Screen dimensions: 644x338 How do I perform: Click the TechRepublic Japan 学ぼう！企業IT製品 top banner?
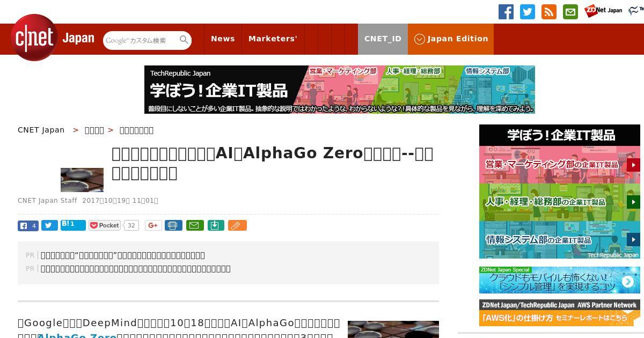tap(340, 90)
